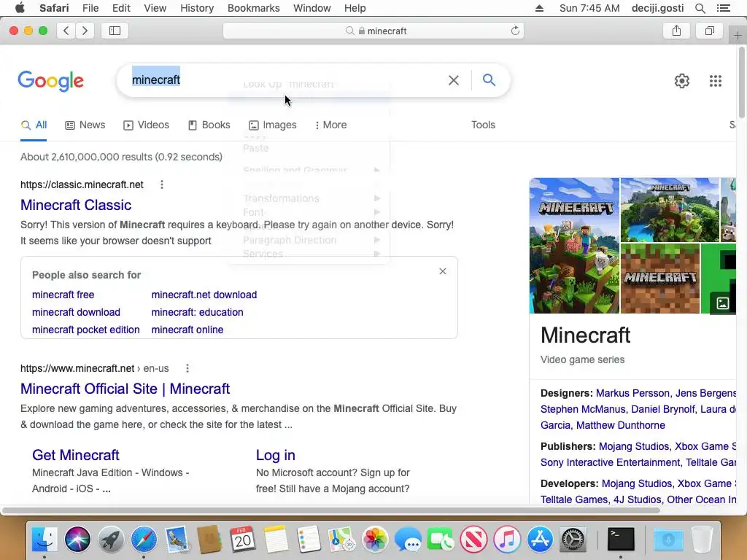Show the tab overview
The width and height of the screenshot is (747, 560).
(x=709, y=31)
